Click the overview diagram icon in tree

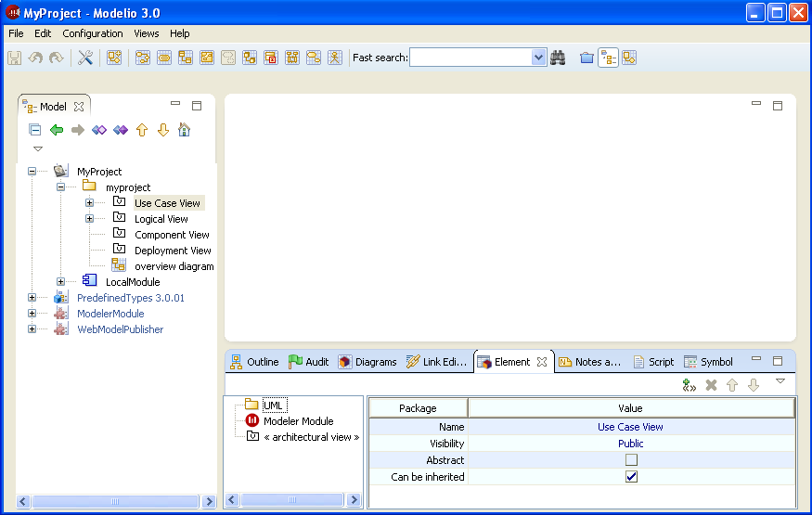119,264
